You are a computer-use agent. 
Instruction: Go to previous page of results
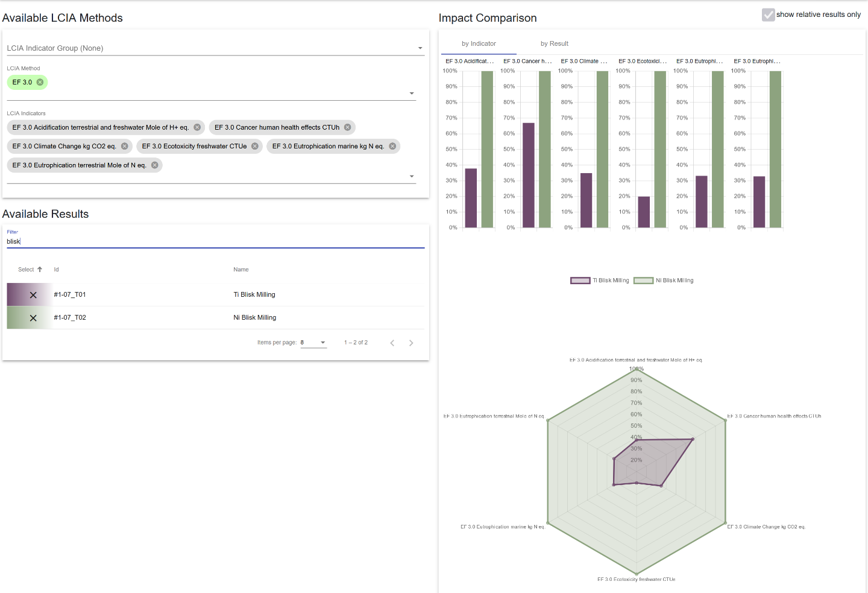pyautogui.click(x=392, y=343)
